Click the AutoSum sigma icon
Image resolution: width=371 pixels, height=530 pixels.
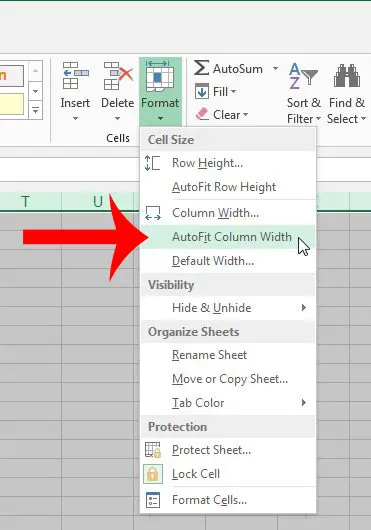[201, 68]
